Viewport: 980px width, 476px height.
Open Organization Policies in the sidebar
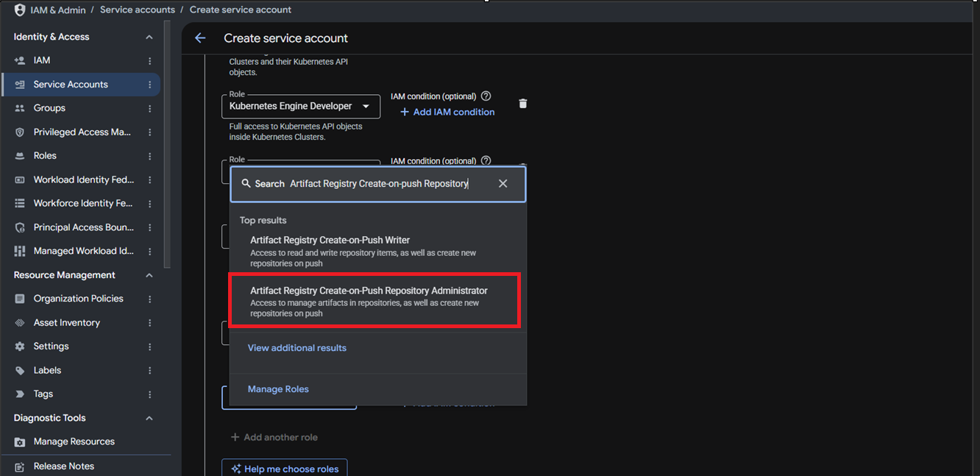[81, 299]
